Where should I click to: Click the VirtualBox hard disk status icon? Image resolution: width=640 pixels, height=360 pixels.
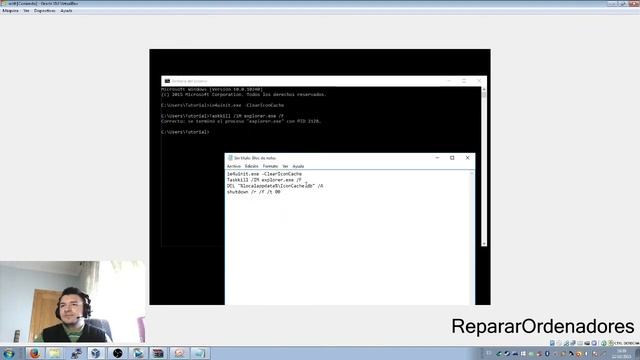552,343
